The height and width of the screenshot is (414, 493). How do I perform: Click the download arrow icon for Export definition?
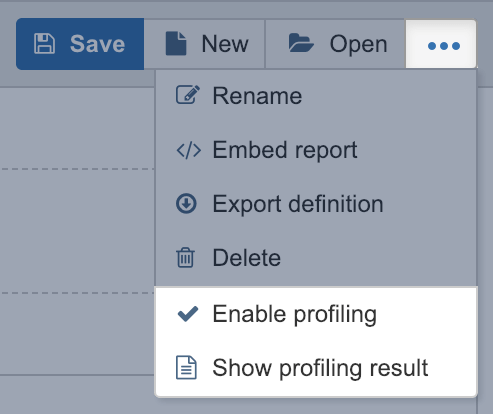tap(186, 204)
